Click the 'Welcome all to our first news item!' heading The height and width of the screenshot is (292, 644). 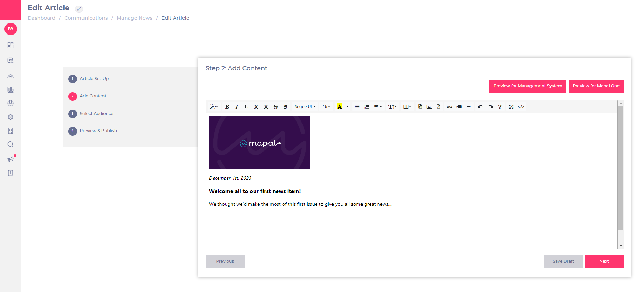click(255, 191)
